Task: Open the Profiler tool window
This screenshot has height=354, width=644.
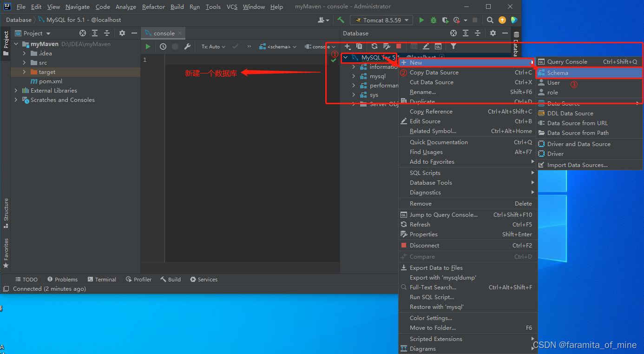Action: (x=138, y=280)
